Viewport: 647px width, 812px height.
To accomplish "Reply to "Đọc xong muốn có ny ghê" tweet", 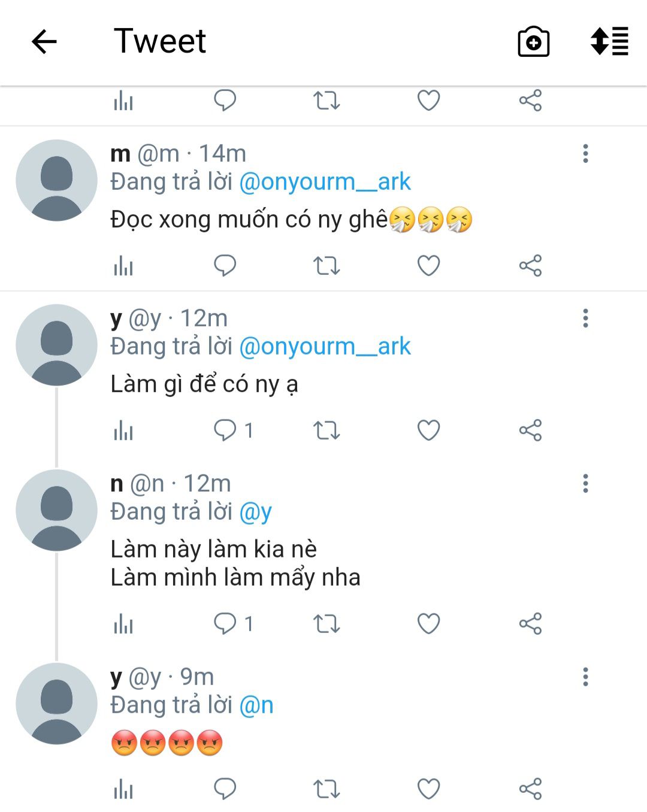I will click(x=225, y=265).
